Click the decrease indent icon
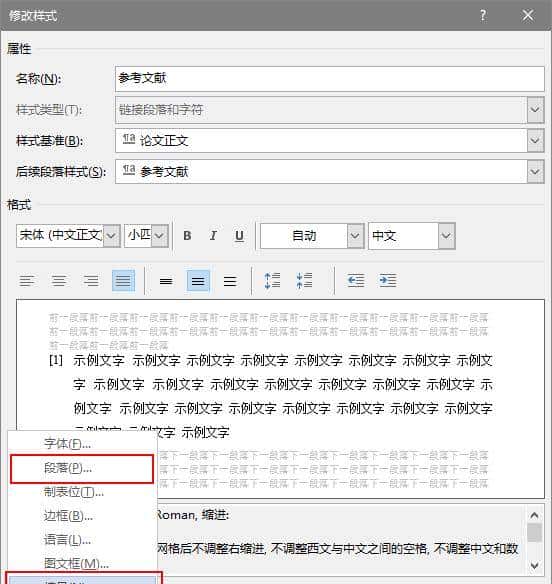The width and height of the screenshot is (552, 584). pos(356,281)
